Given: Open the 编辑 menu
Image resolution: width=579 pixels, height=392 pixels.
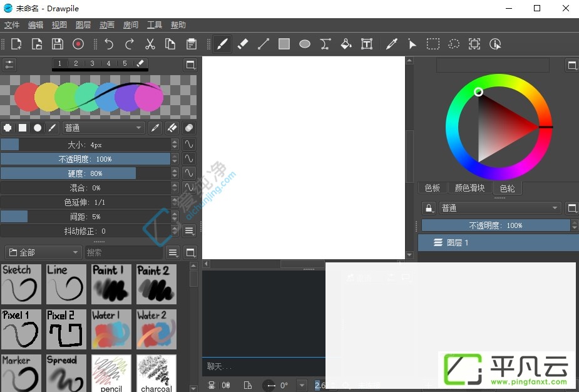Looking at the screenshot, I should (x=36, y=25).
